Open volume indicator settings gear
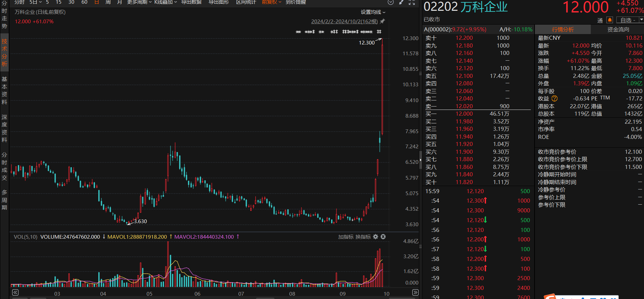644x299 pixels. pos(376,237)
